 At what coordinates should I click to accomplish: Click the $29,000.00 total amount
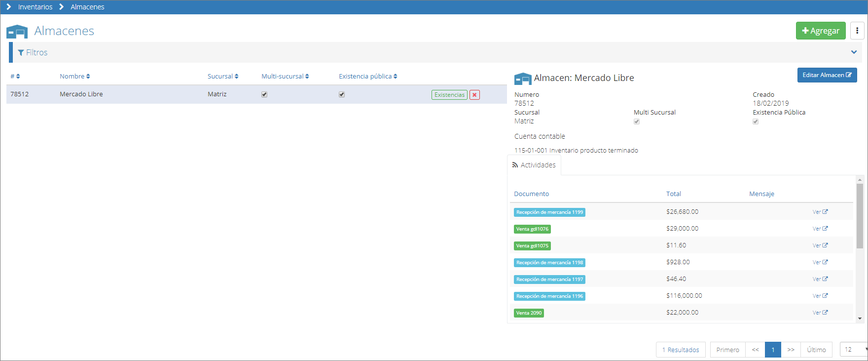click(x=682, y=229)
